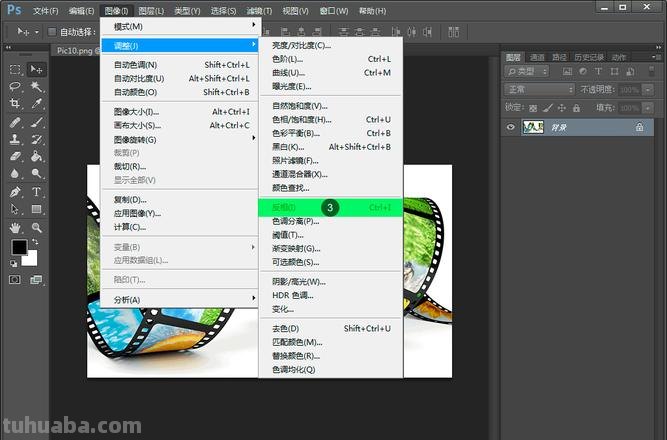This screenshot has width=667, height=440.
Task: Toggle lock all in layers lock row
Action: [576, 108]
